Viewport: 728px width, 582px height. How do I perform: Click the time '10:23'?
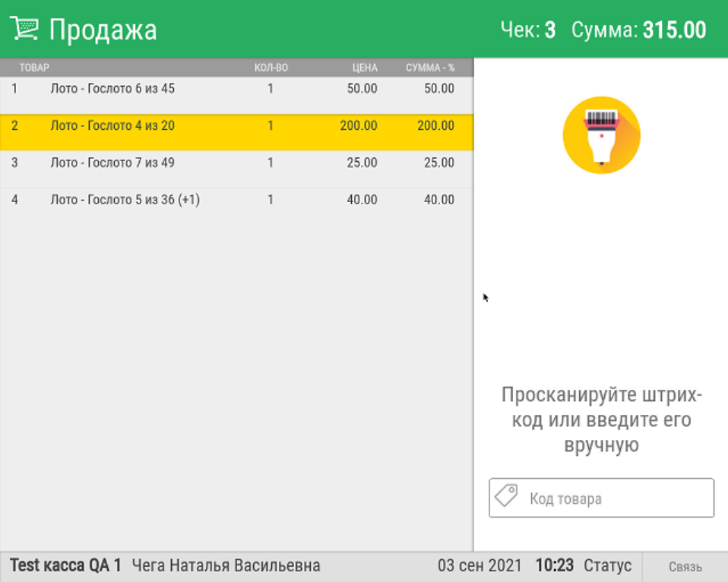click(x=554, y=566)
